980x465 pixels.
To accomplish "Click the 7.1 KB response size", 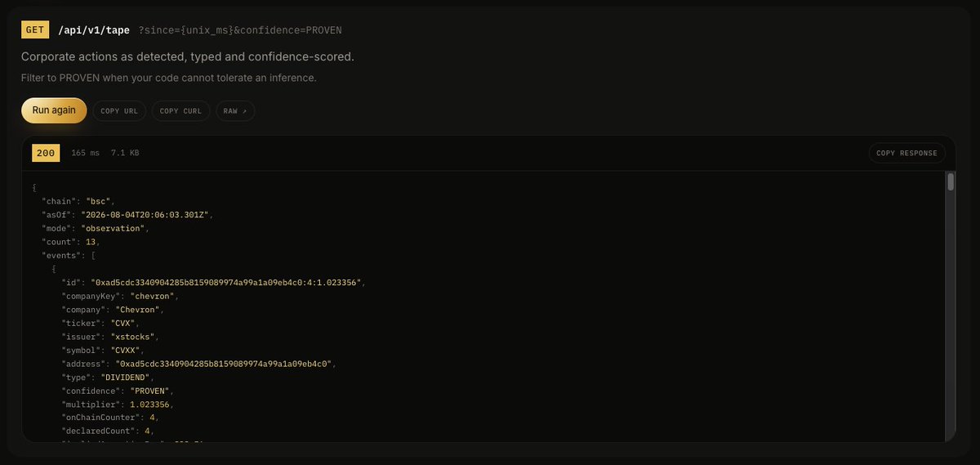I will (x=125, y=153).
